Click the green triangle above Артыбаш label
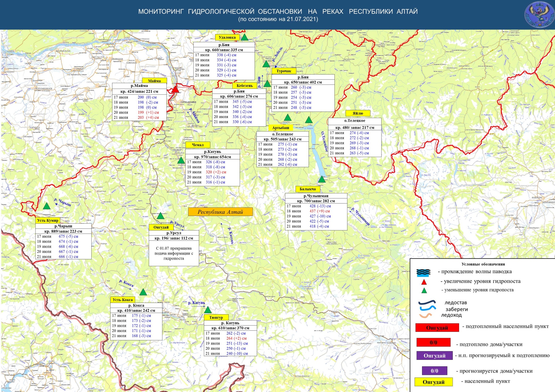The image size is (555, 392). coord(287,117)
